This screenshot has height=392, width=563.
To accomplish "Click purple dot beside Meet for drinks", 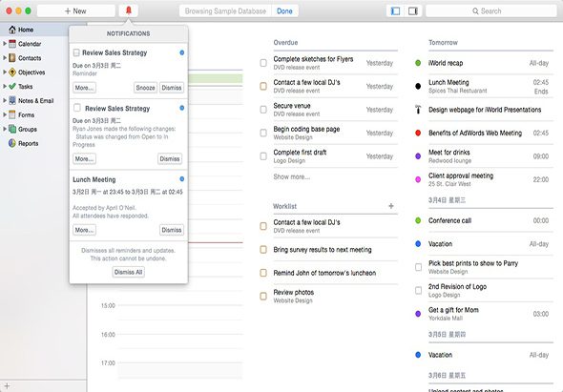I will pos(418,156).
